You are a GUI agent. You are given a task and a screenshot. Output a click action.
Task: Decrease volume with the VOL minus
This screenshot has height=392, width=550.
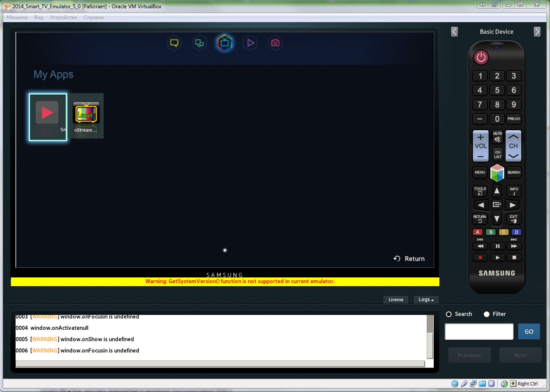point(481,156)
